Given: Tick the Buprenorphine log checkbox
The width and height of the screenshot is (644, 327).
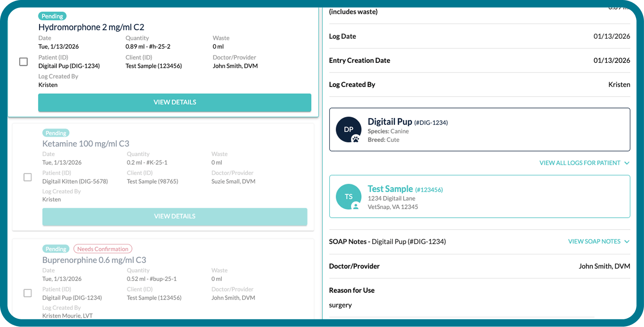Looking at the screenshot, I should [28, 293].
